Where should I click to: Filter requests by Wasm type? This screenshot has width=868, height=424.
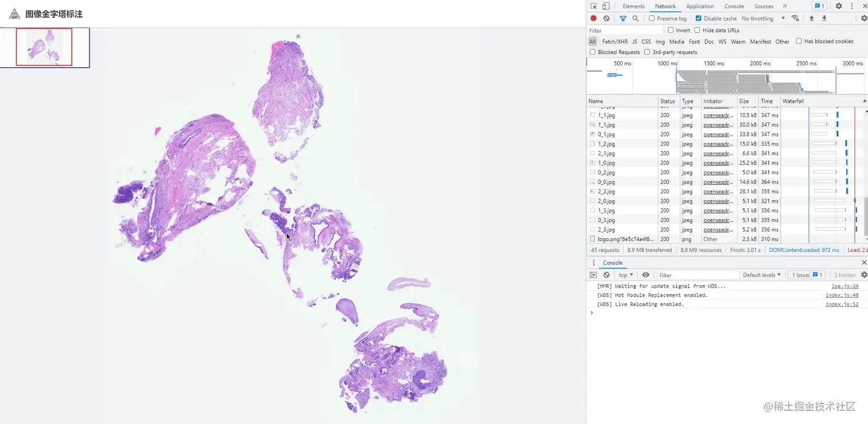pos(738,42)
